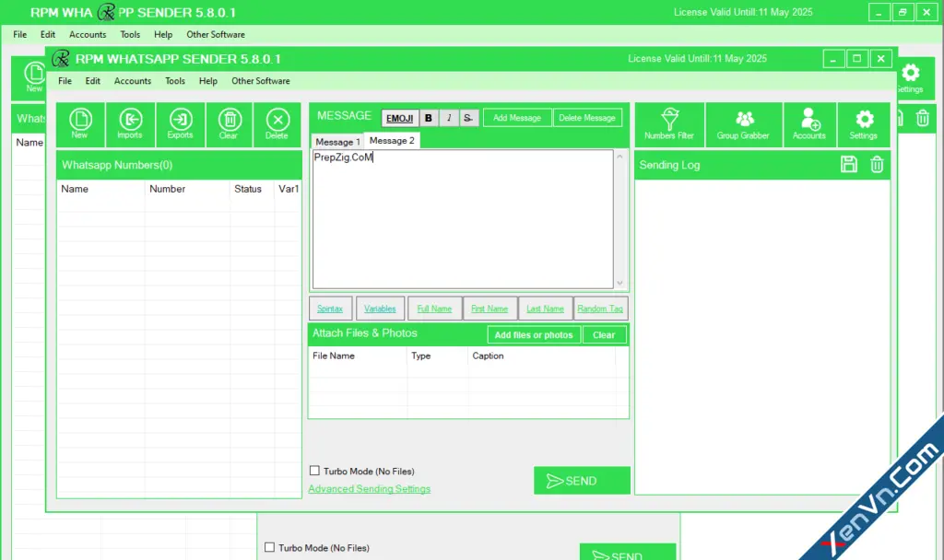This screenshot has width=944, height=560.
Task: Open Accounts icon in the front window toolbar
Action: [809, 124]
